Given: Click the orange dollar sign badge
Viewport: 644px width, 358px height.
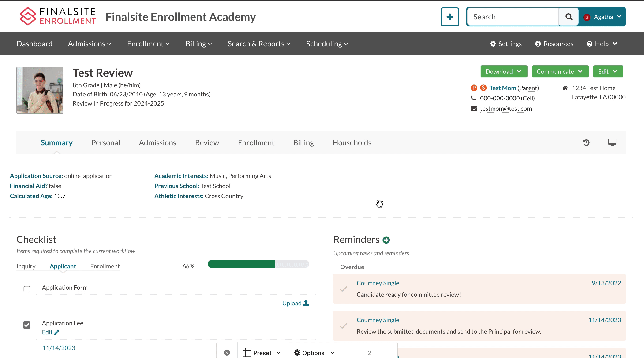Looking at the screenshot, I should coord(483,88).
